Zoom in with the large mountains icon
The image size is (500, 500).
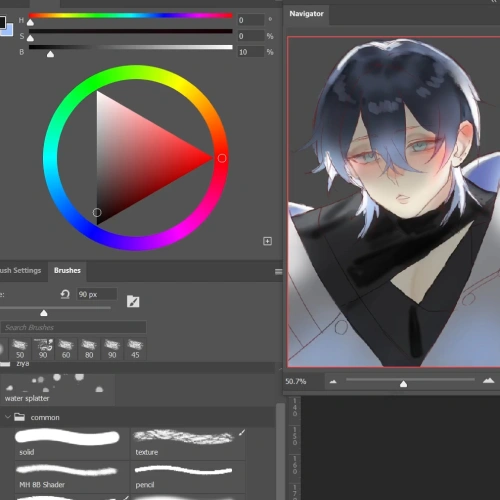(x=488, y=380)
